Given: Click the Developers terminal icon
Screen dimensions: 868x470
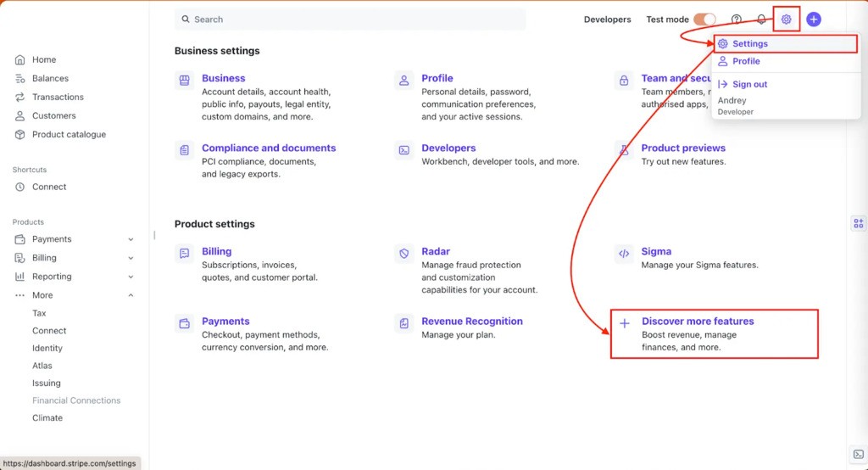Looking at the screenshot, I should pyautogui.click(x=404, y=150).
